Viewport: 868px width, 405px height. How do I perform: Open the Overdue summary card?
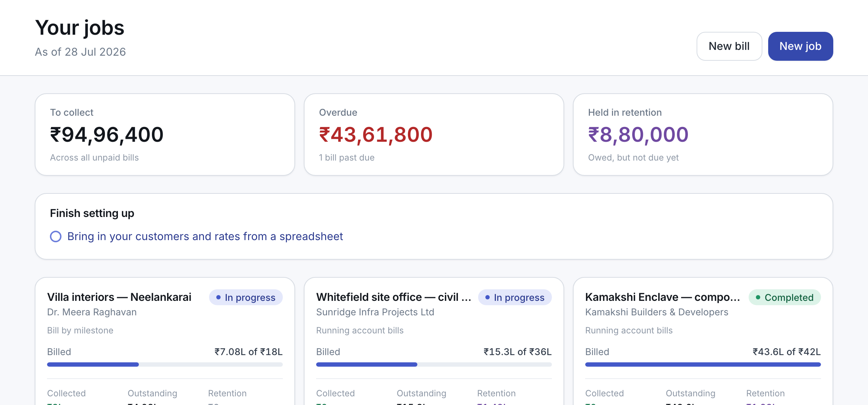434,135
